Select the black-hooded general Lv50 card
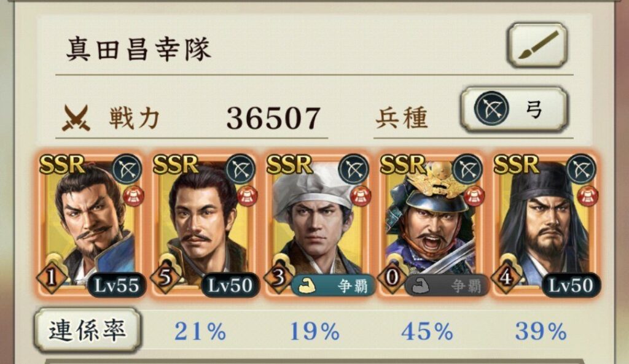This screenshot has width=629, height=364. (545, 225)
